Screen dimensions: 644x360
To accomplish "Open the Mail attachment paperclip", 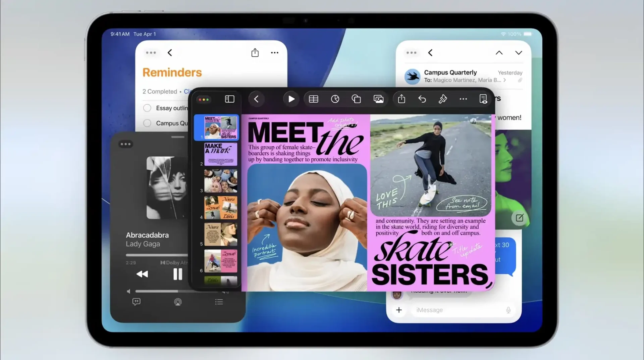I will coord(520,80).
